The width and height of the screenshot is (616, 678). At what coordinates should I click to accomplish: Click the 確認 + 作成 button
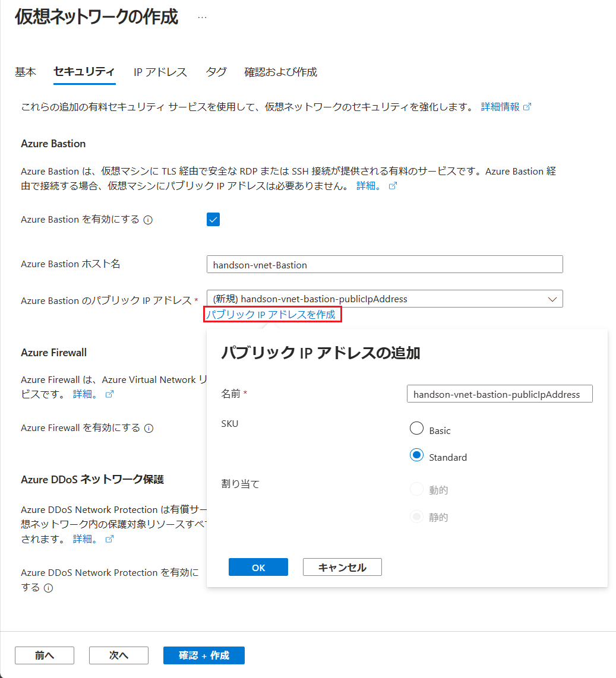[204, 655]
